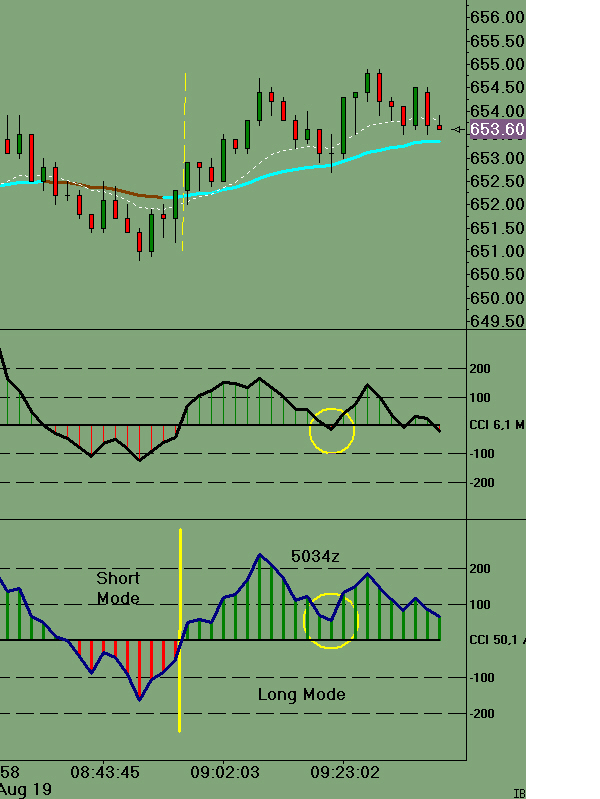Click the current price label 653.60
The height and width of the screenshot is (799, 600).
(497, 129)
